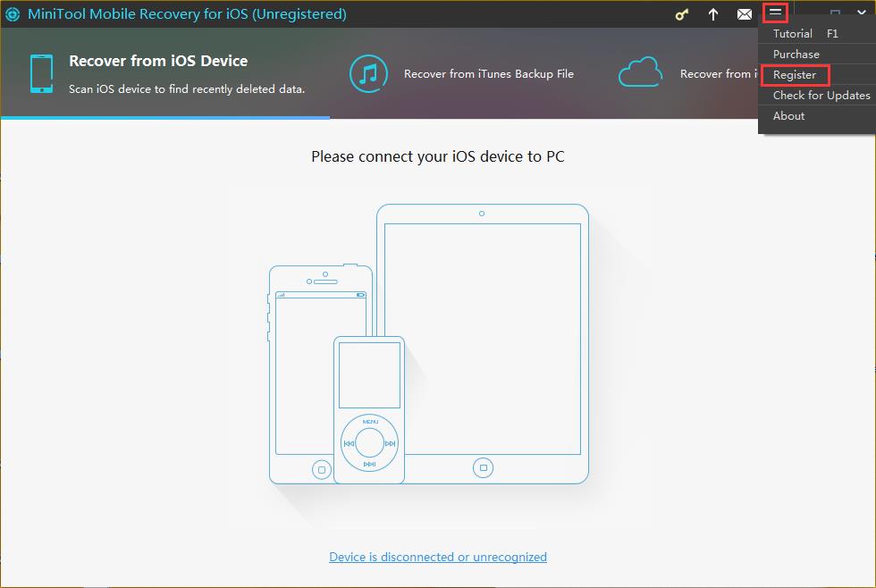876x588 pixels.
Task: Open Tutorial from the dropdown menu
Action: click(x=793, y=34)
